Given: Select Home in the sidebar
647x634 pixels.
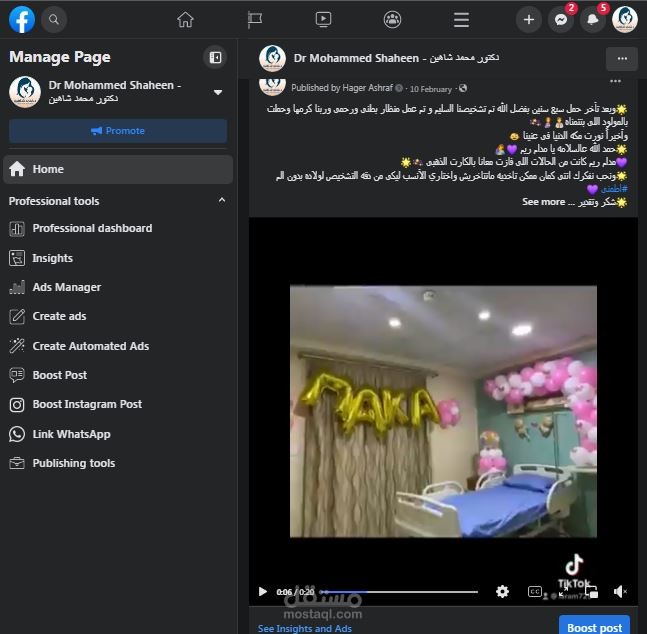Looking at the screenshot, I should click(118, 169).
